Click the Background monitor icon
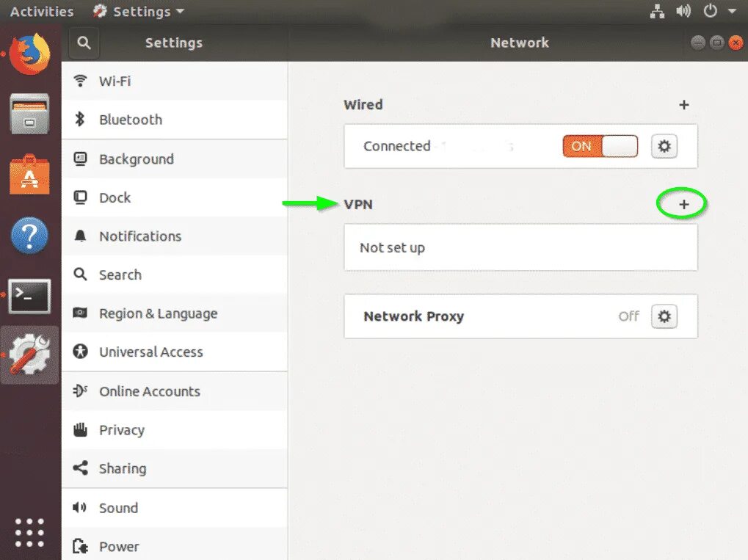This screenshot has width=748, height=560. click(x=80, y=159)
